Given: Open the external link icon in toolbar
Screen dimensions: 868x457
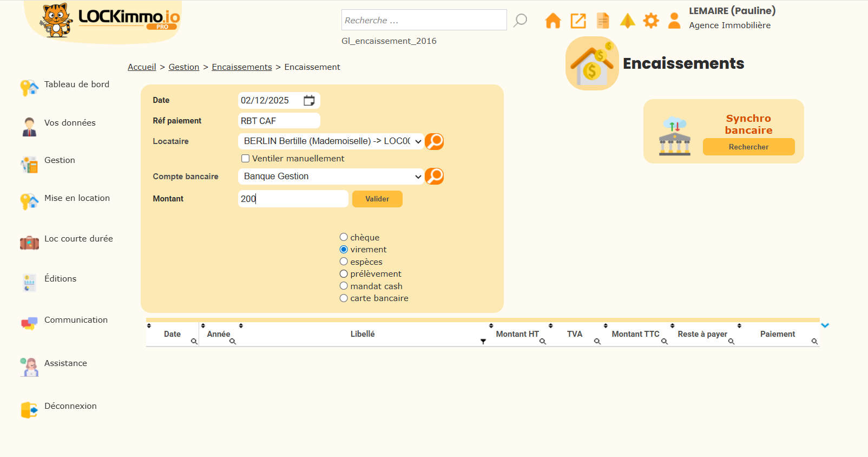Looking at the screenshot, I should pyautogui.click(x=578, y=21).
